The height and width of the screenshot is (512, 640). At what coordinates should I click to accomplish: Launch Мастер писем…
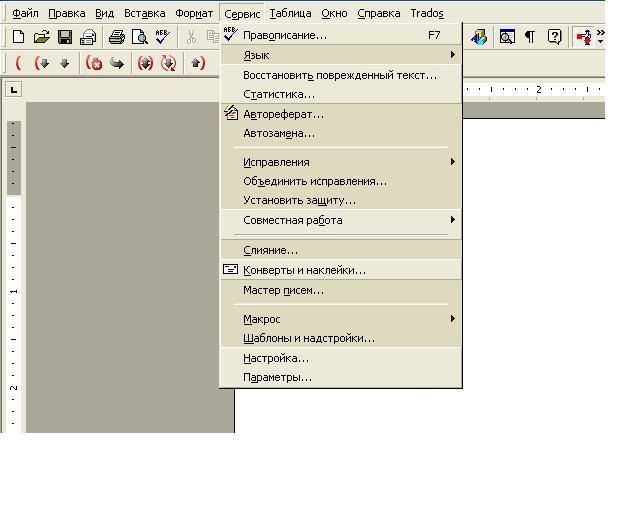(341, 290)
